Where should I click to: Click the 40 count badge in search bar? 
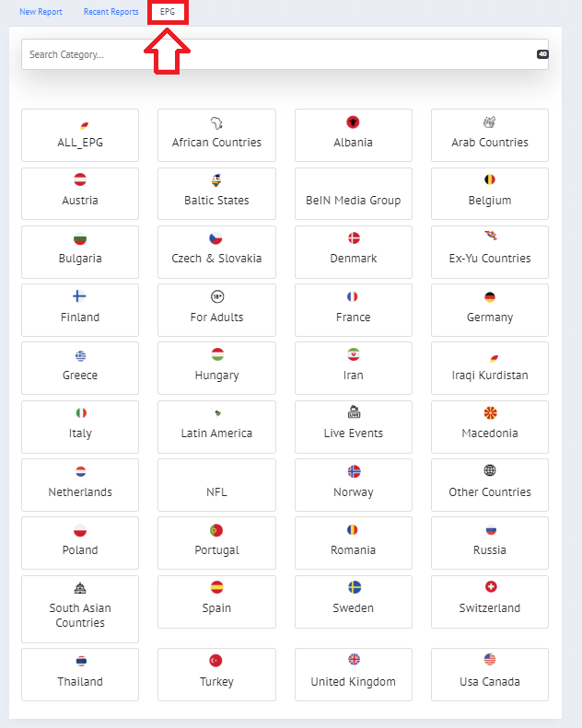(542, 54)
